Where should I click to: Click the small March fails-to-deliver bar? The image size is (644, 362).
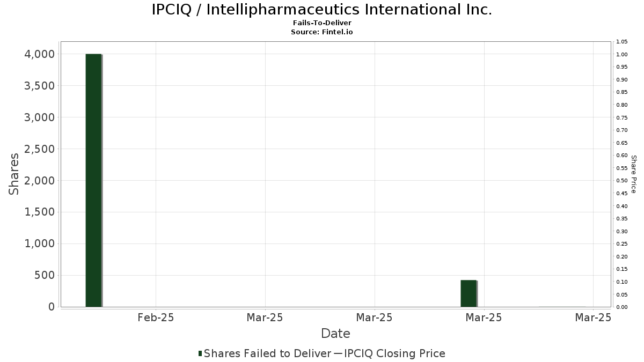coord(469,293)
